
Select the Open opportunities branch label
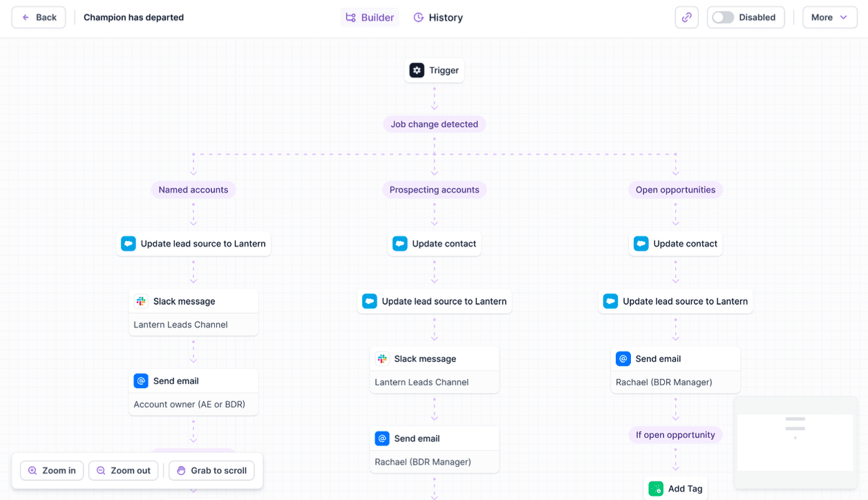(676, 190)
